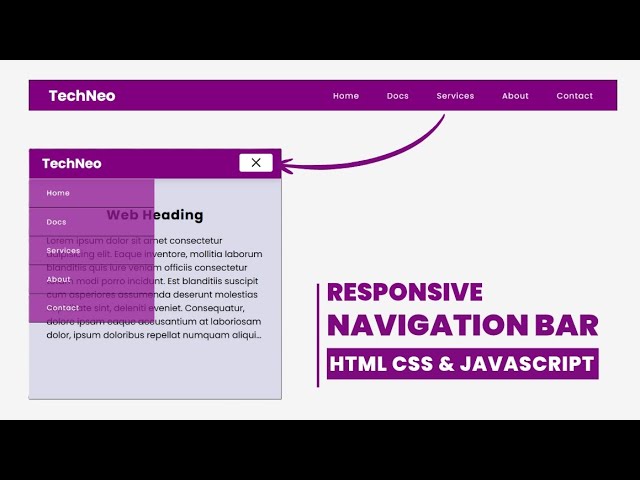
Task: Select Services in the wide navbar
Action: [455, 96]
